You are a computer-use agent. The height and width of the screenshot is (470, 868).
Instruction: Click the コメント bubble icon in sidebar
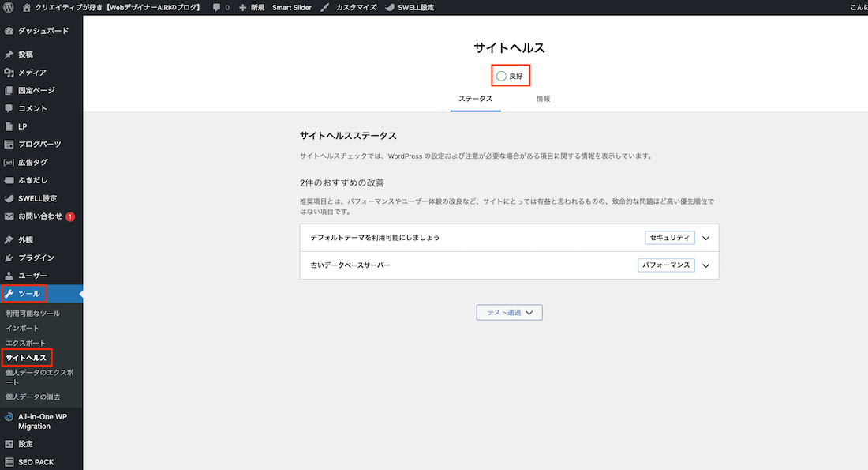9,108
